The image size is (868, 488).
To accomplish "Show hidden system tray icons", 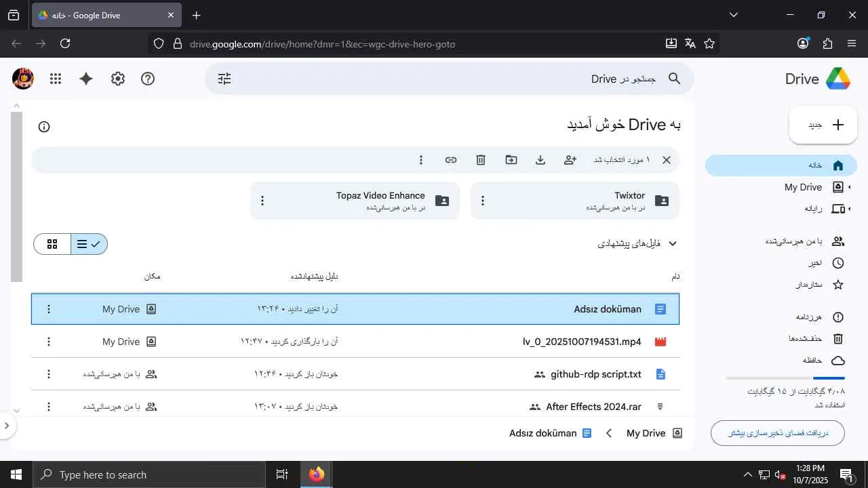I will coord(747,474).
